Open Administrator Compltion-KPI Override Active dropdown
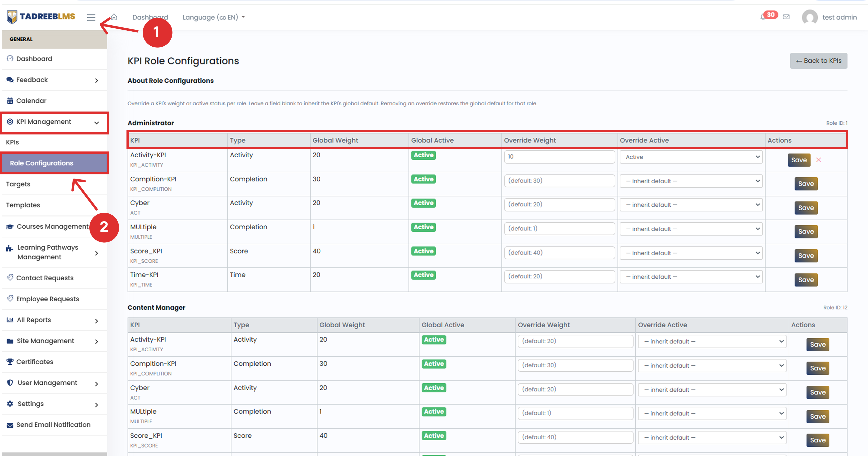This screenshot has width=868, height=456. 691,181
